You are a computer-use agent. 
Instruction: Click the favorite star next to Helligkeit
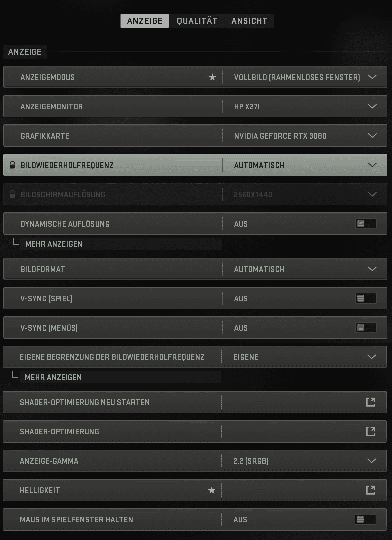coord(212,490)
